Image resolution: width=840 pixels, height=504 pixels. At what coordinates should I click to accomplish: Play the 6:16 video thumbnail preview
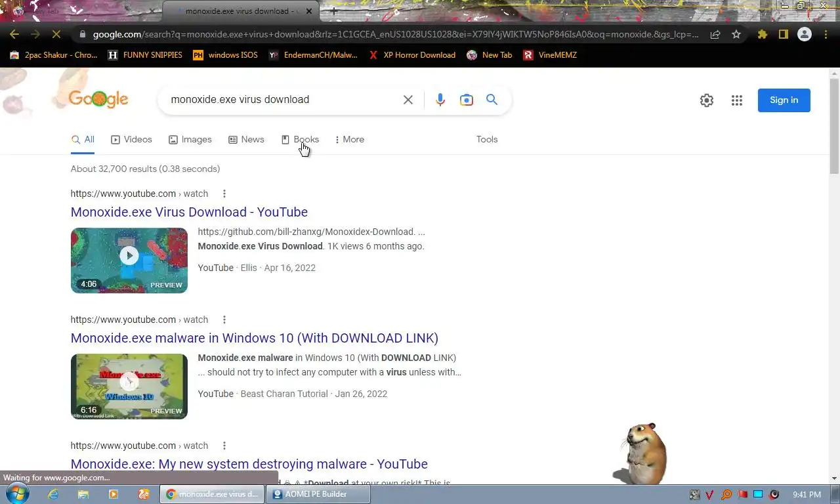click(129, 386)
